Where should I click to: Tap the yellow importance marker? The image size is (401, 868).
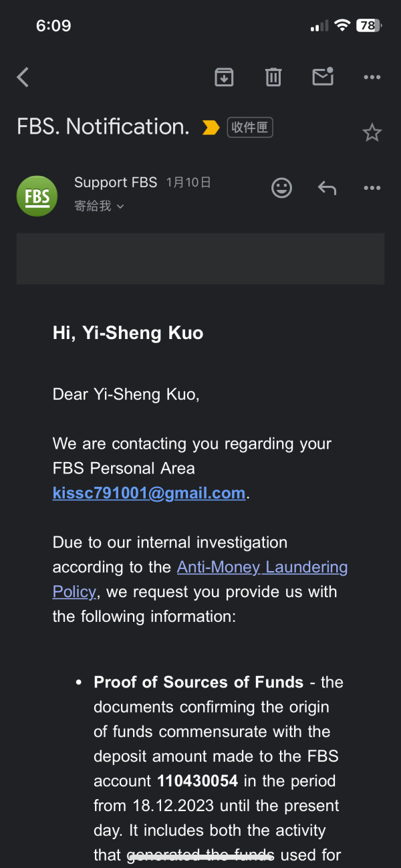pyautogui.click(x=211, y=127)
